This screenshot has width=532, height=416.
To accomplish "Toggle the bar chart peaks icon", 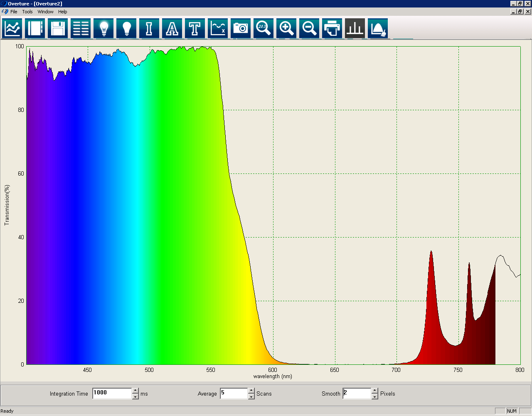I will click(355, 28).
